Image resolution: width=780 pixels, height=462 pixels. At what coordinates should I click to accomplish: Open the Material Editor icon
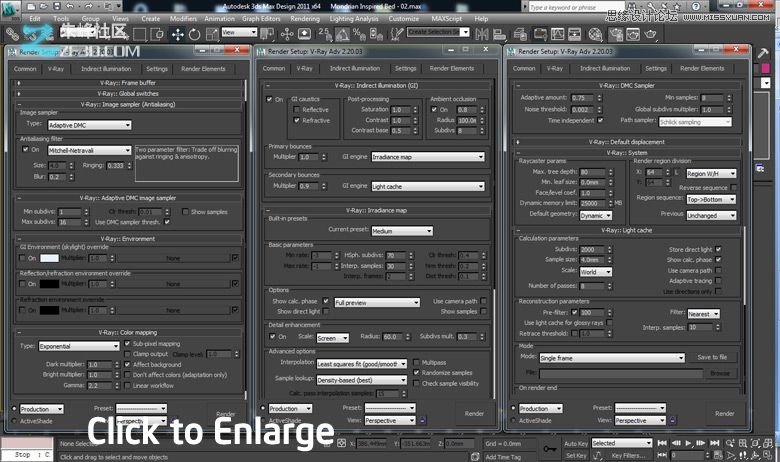(x=595, y=34)
